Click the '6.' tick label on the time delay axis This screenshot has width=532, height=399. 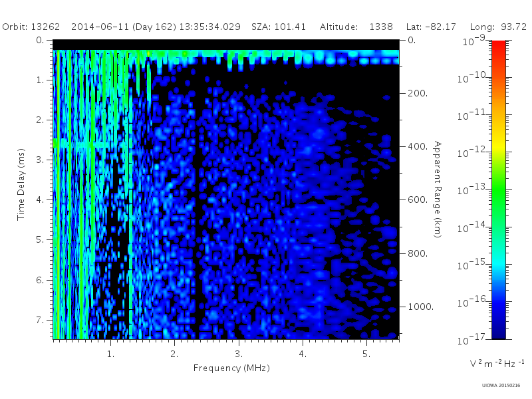pos(40,280)
